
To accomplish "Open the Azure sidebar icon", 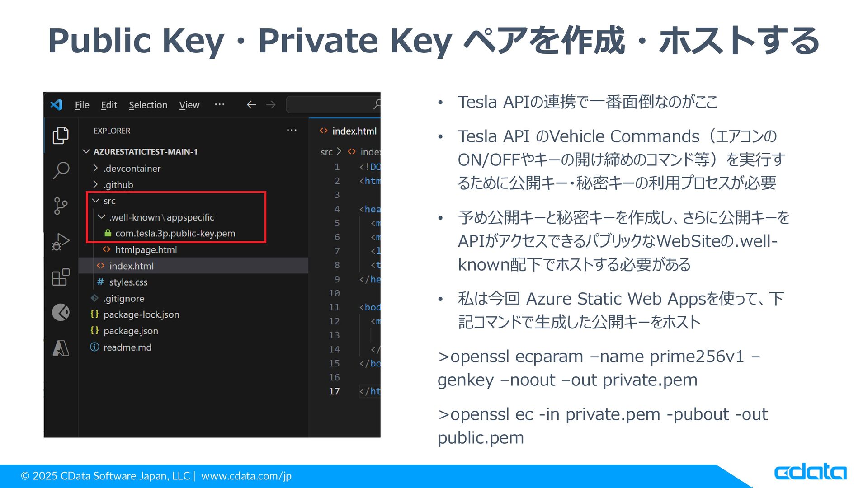I will click(x=61, y=348).
